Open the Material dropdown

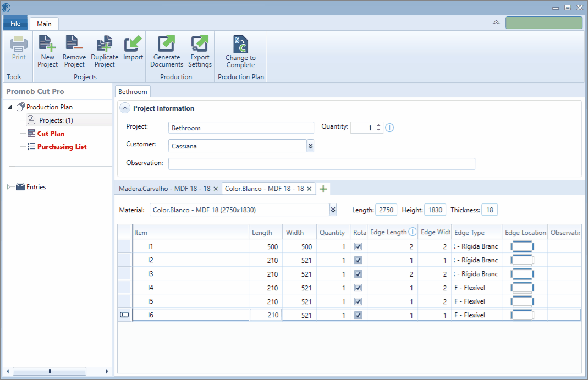[x=333, y=210]
